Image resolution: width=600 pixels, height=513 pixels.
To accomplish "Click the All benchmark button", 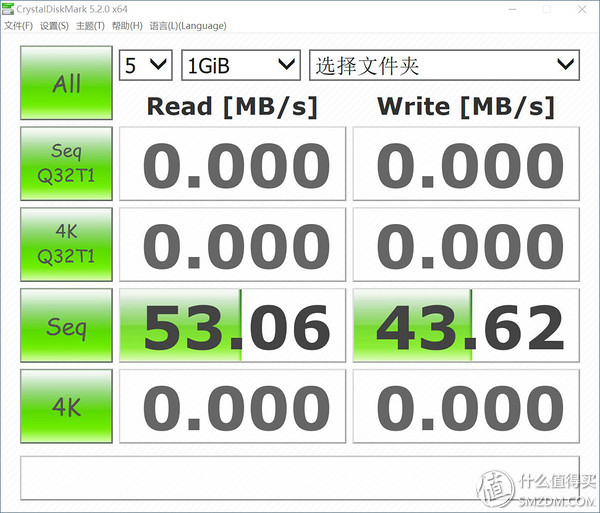I will [x=66, y=83].
